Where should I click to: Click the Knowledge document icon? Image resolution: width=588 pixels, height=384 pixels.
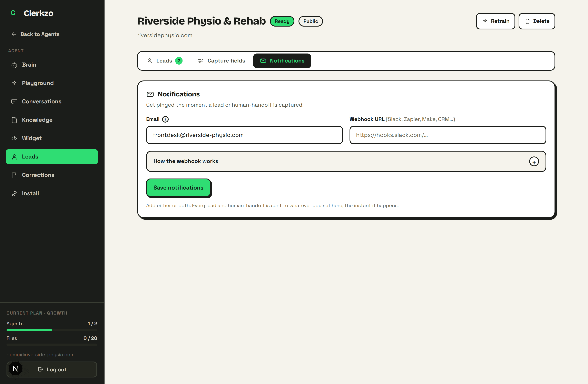coord(14,120)
